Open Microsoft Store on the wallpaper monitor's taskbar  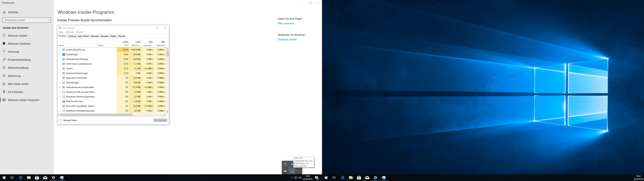pos(359,178)
